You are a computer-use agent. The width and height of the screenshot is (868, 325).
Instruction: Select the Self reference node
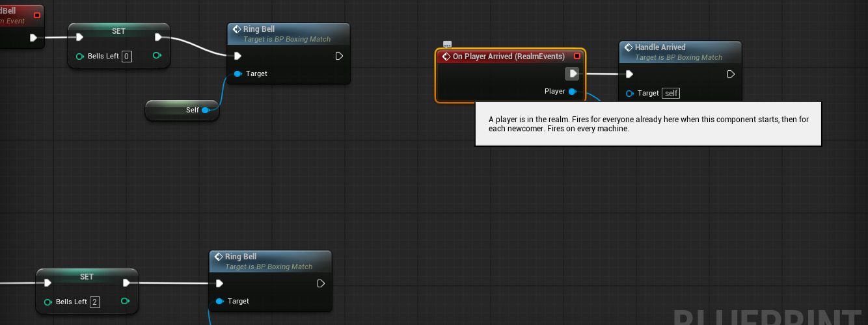click(182, 110)
